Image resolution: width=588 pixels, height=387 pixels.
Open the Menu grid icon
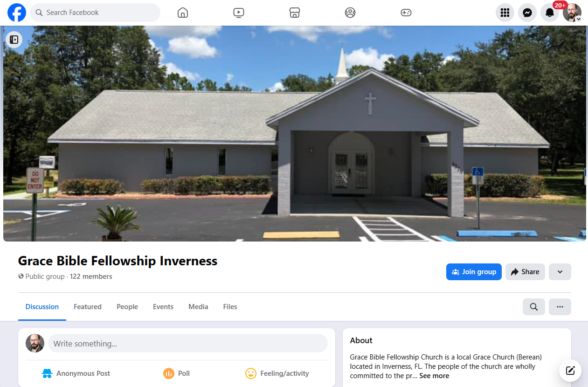coord(505,13)
